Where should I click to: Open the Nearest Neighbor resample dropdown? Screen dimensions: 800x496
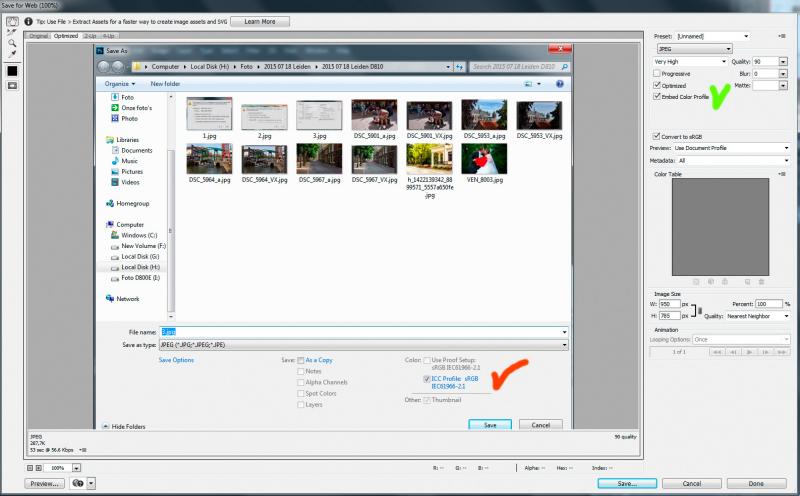758,316
